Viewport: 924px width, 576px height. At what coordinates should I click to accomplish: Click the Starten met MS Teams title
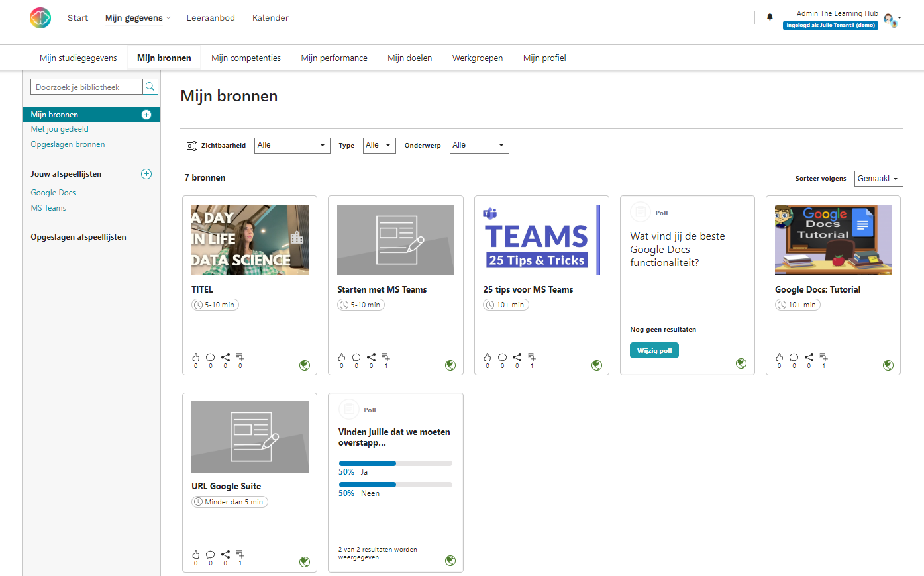[382, 289]
